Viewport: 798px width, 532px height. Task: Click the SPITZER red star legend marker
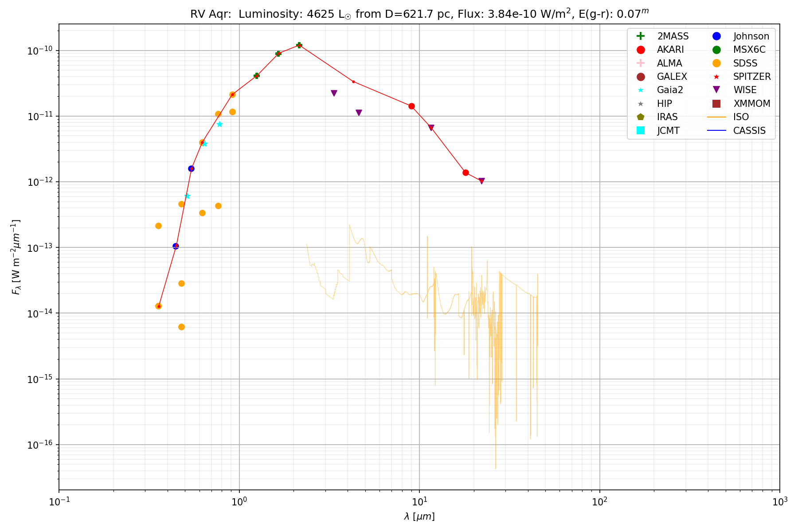tap(716, 77)
